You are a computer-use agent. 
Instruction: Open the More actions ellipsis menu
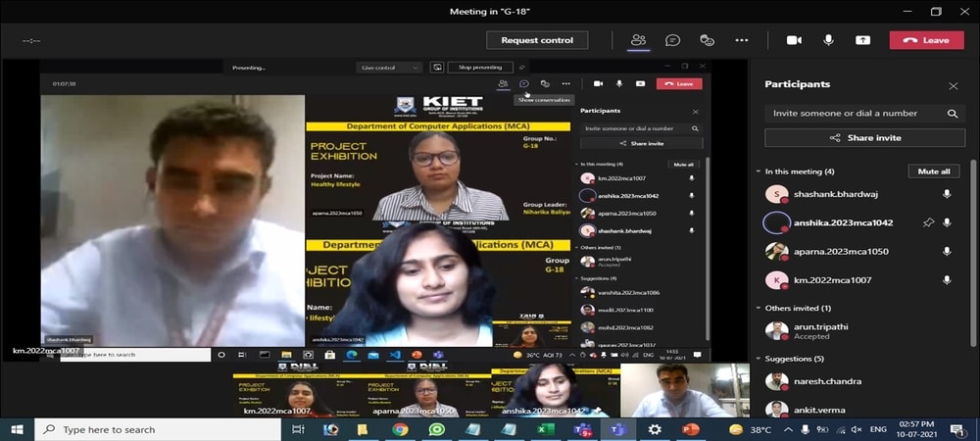[742, 40]
